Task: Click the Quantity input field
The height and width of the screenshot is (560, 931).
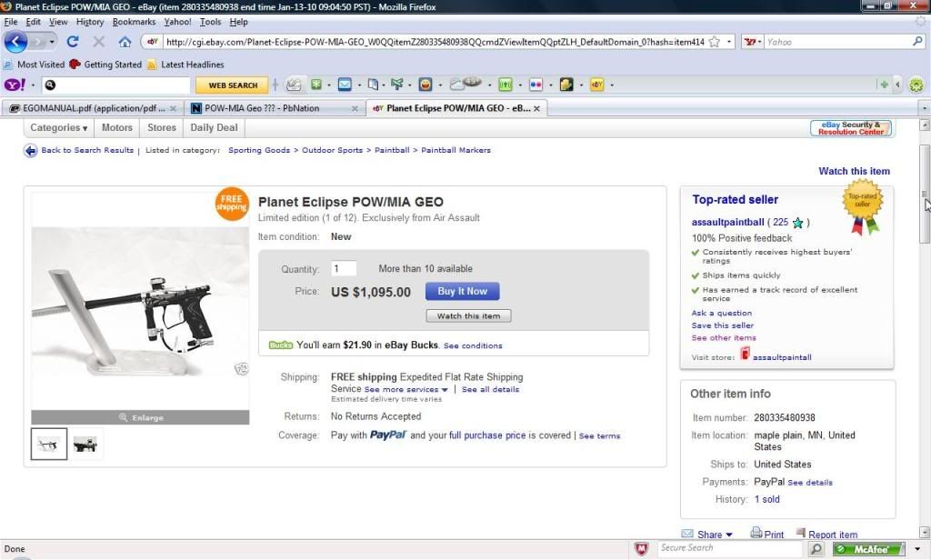Action: 343,268
